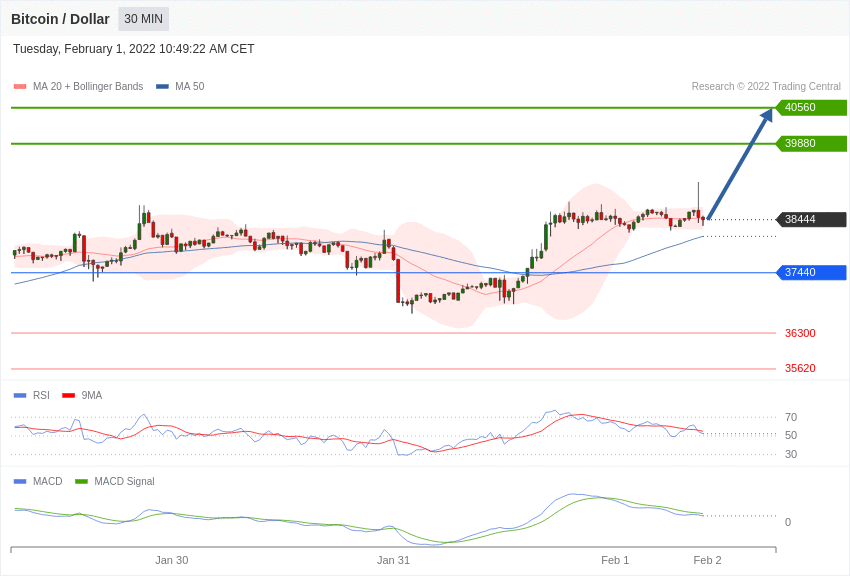Image resolution: width=850 pixels, height=576 pixels.
Task: Click the 37440 pivot price tag
Action: (812, 272)
